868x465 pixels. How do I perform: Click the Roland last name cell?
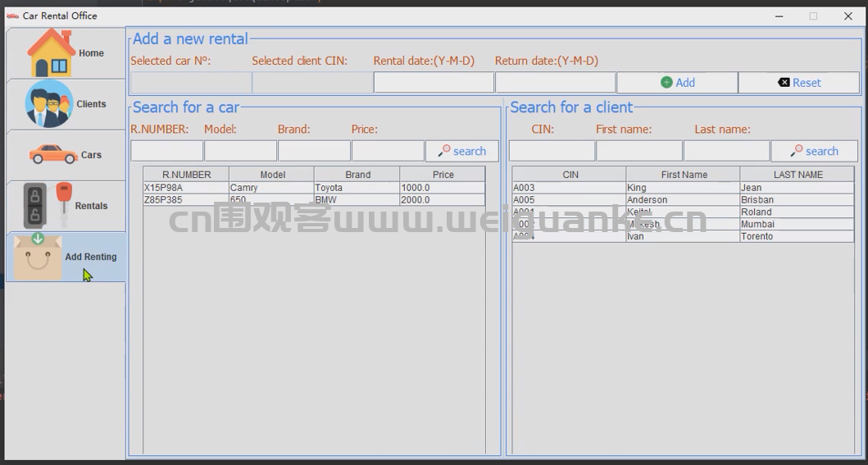click(x=798, y=212)
